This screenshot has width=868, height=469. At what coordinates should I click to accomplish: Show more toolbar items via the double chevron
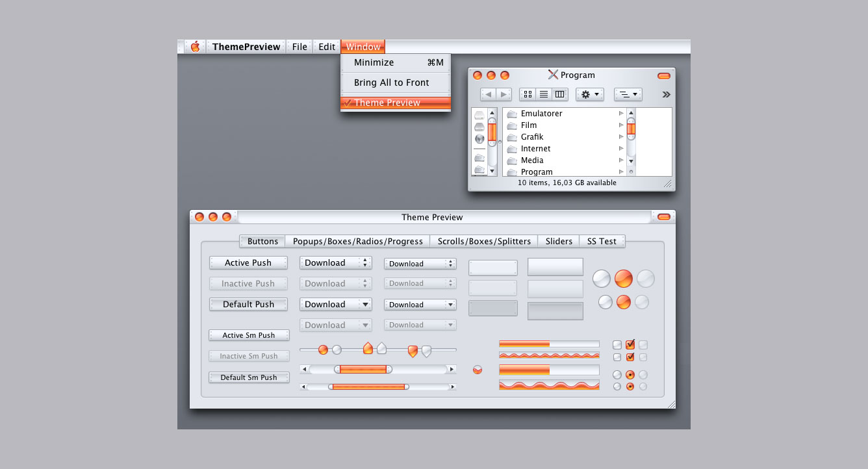point(666,94)
